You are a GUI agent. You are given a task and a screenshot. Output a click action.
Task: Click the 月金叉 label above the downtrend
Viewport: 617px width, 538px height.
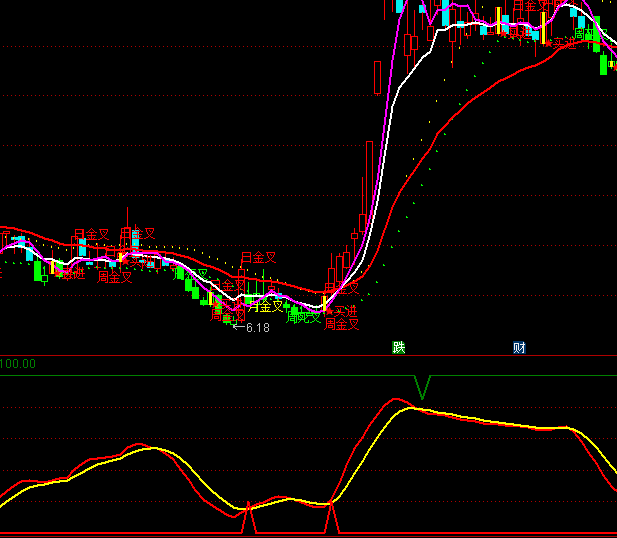[258, 258]
